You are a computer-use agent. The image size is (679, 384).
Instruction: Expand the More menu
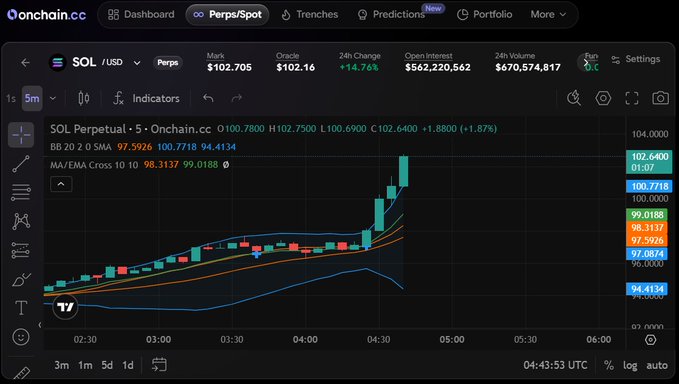pos(548,15)
